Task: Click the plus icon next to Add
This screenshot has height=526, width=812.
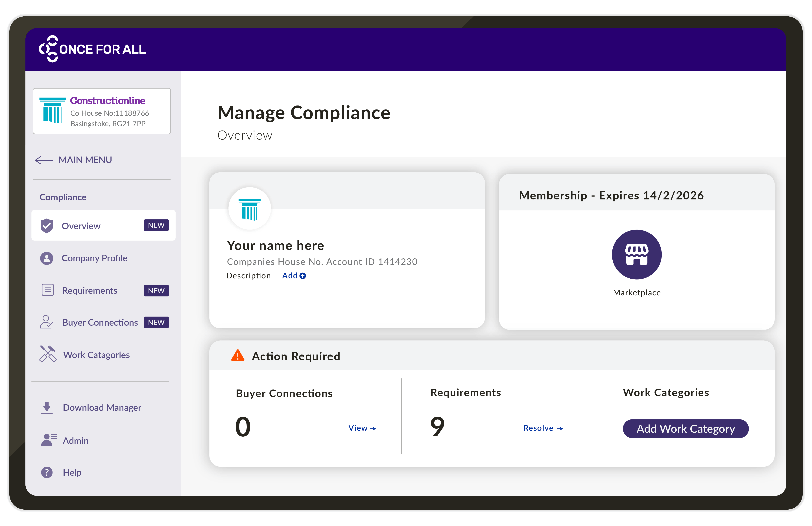Action: [x=303, y=276]
